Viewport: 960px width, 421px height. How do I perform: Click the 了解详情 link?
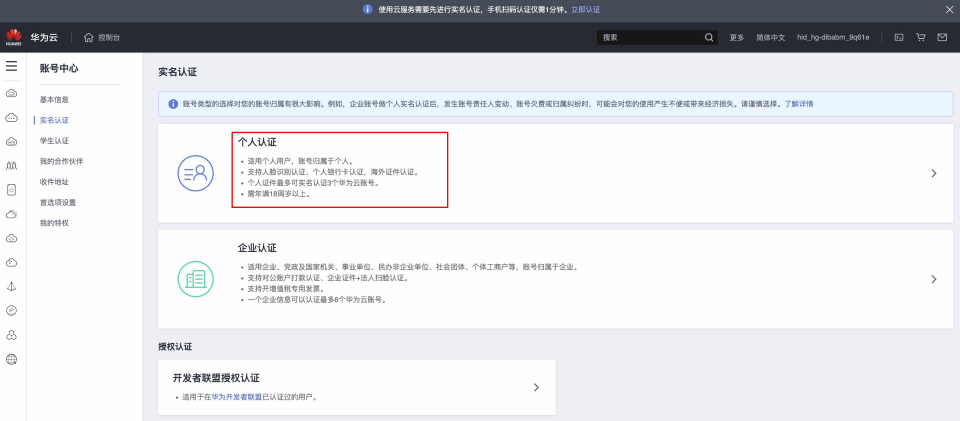click(798, 104)
